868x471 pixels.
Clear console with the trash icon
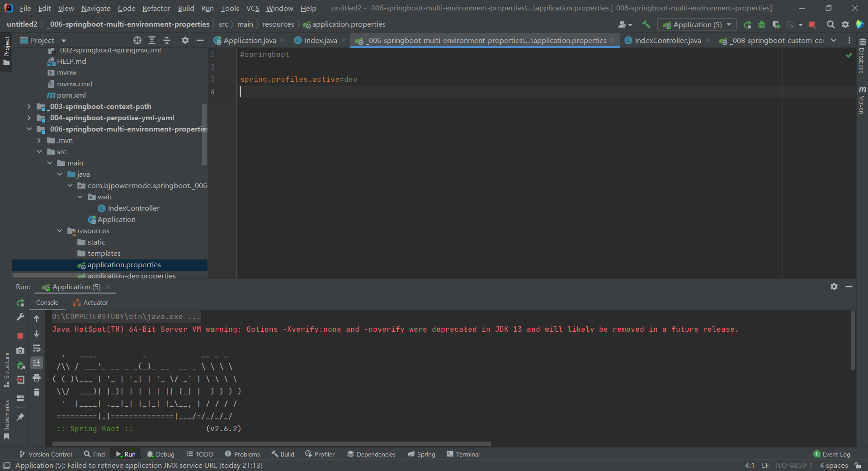37,392
